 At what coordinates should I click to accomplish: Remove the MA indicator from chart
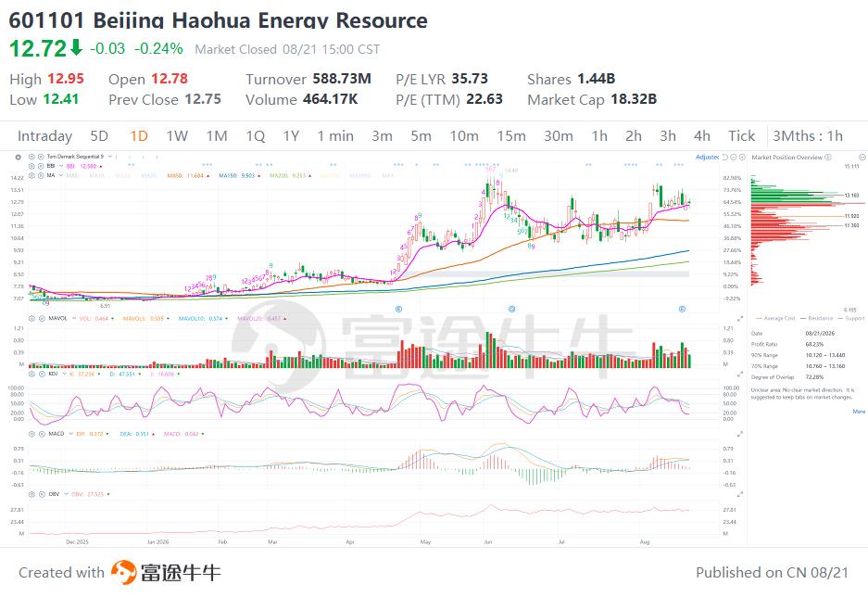click(41, 175)
